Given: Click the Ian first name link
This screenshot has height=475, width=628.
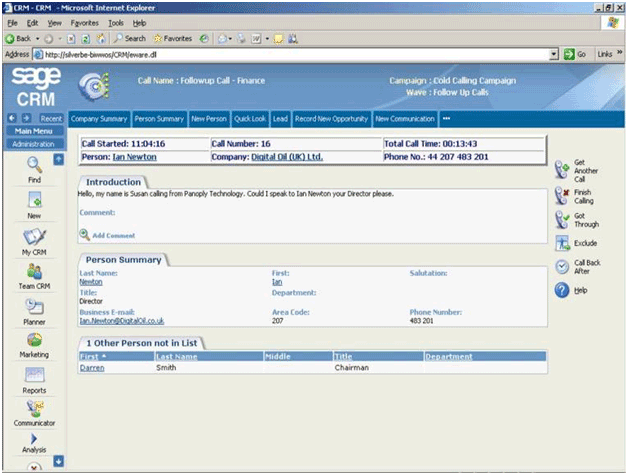Looking at the screenshot, I should (x=277, y=282).
